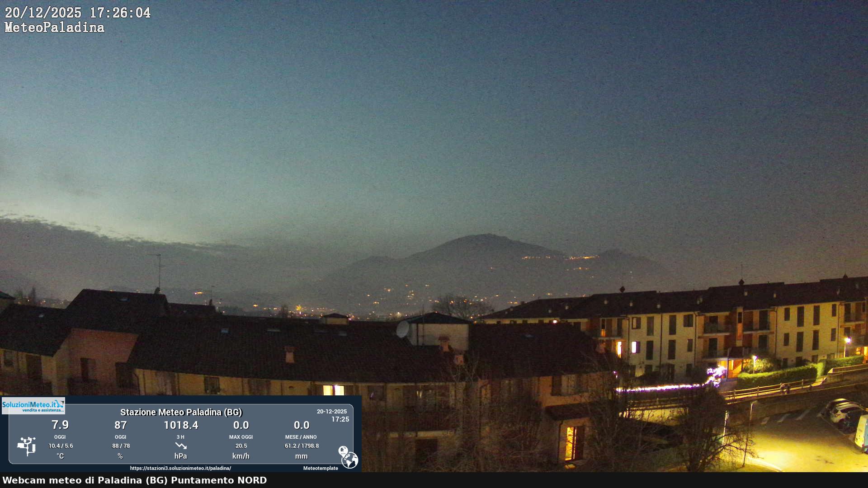Click the 7.9 temperature reading
Viewport: 868px width, 488px height.
(60, 425)
